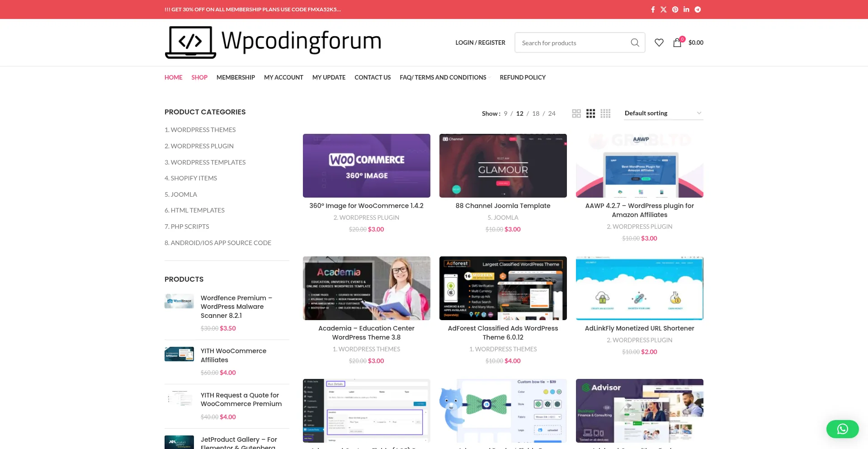Open 2. WORDPRESS PLUGIN sidebar category
This screenshot has height=449, width=868.
pyautogui.click(x=199, y=146)
